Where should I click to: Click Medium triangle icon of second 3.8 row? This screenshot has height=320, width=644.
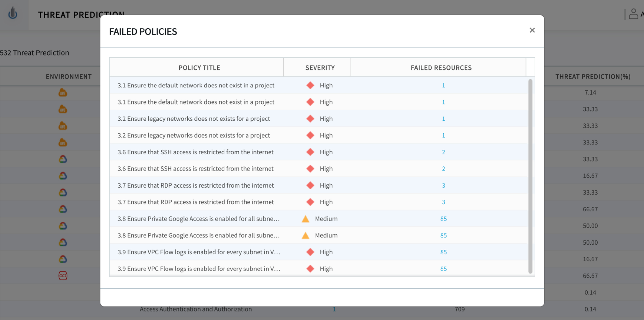305,235
